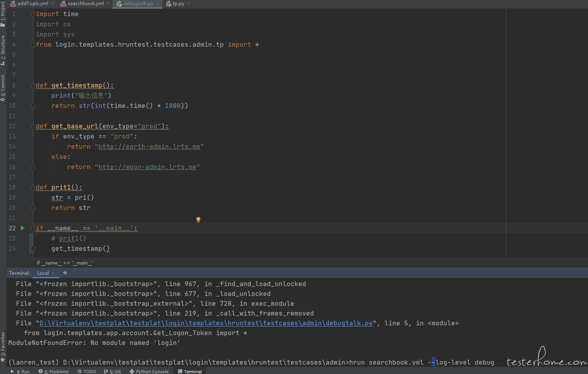The height and width of the screenshot is (374, 588).
Task: Add a new terminal session with plus button
Action: point(65,273)
